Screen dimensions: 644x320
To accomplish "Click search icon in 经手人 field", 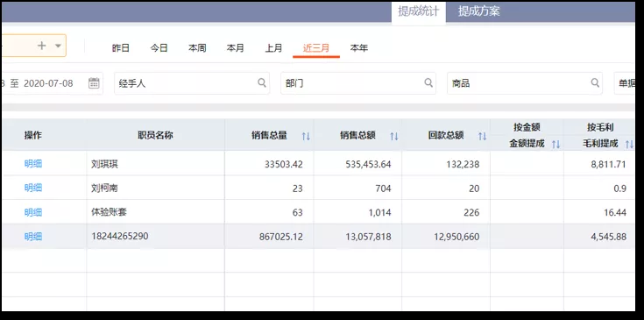I will [262, 82].
